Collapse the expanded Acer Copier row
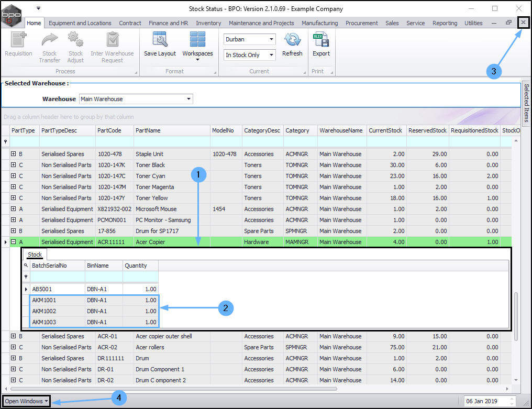 pyautogui.click(x=14, y=242)
